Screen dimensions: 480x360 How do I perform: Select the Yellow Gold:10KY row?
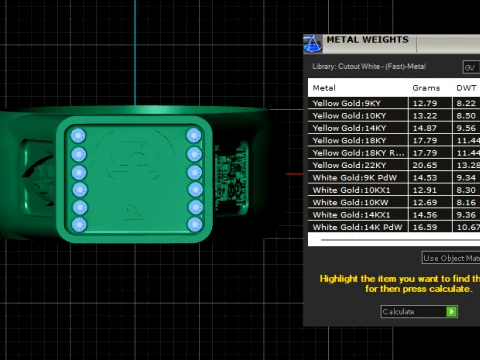click(x=394, y=116)
